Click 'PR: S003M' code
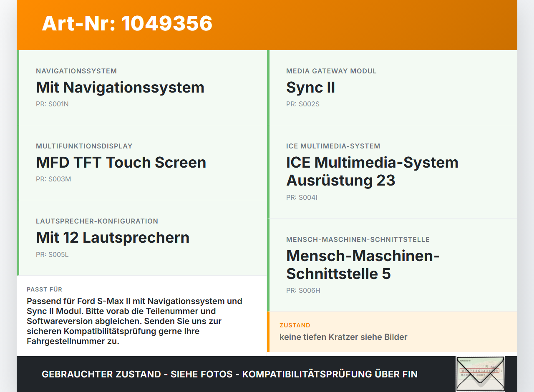534x392 pixels. point(53,179)
